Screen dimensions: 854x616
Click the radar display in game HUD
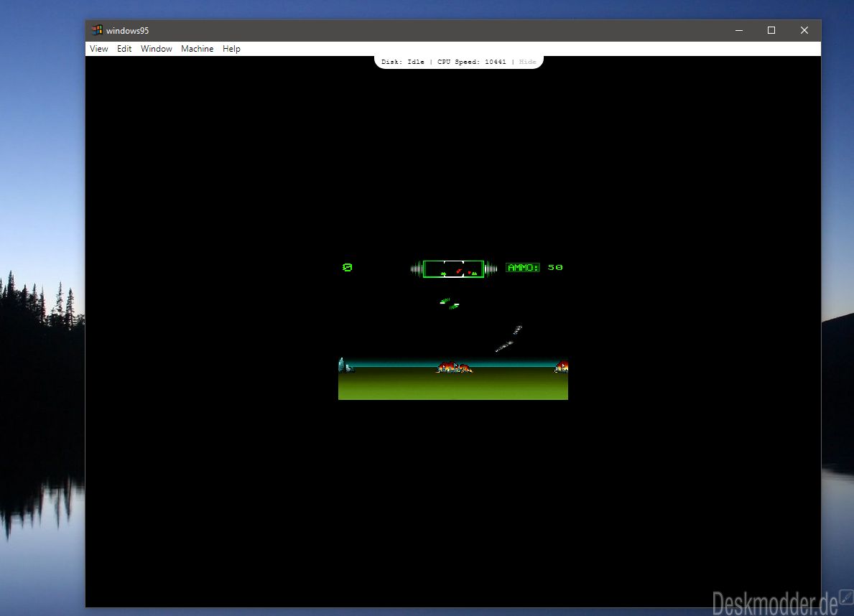click(454, 269)
